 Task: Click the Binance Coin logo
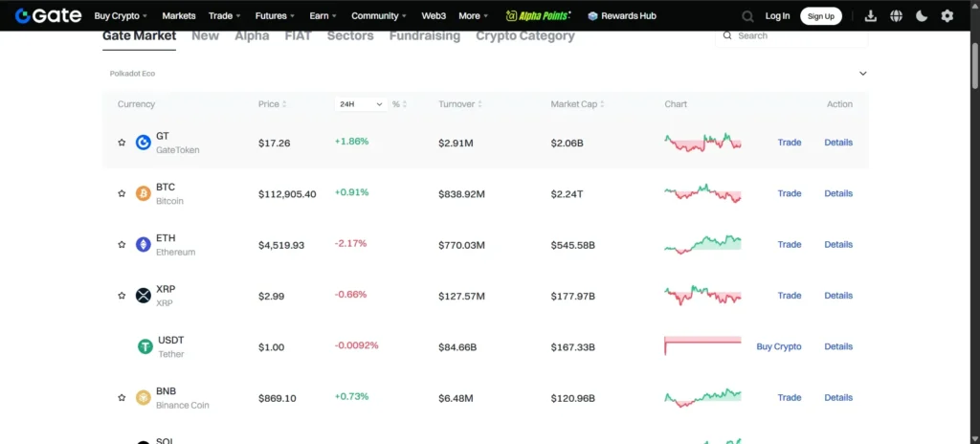point(144,398)
